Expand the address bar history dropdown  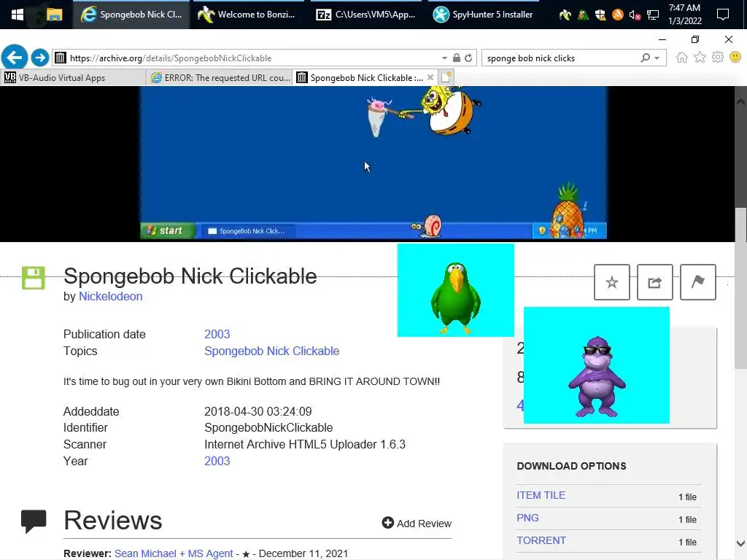[x=444, y=58]
